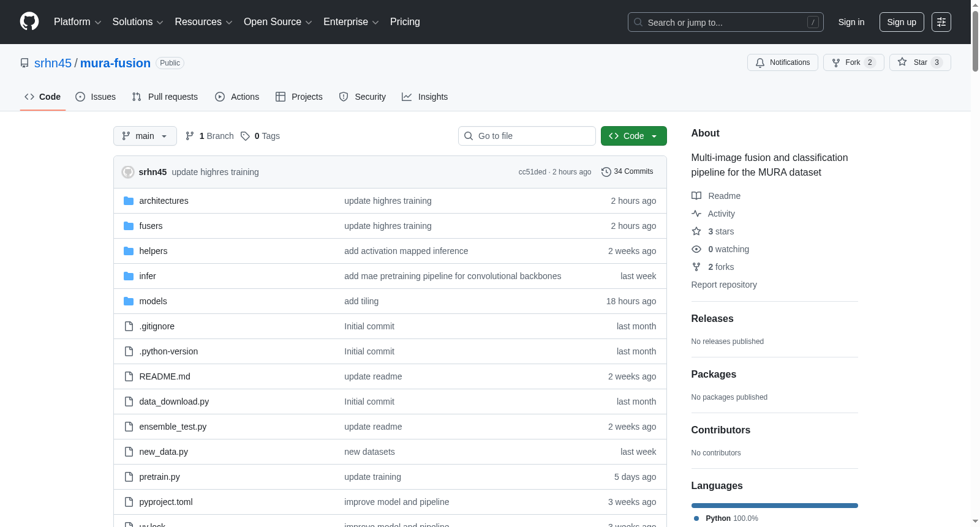Switch to the Issues tab

pyautogui.click(x=96, y=97)
